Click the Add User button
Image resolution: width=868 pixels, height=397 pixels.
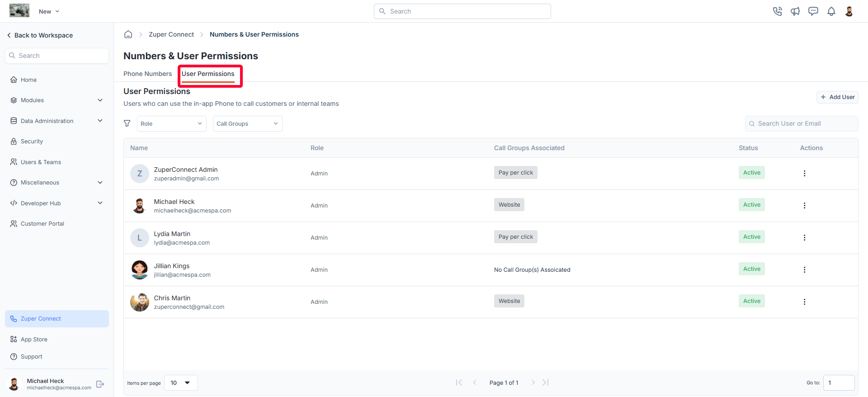837,97
